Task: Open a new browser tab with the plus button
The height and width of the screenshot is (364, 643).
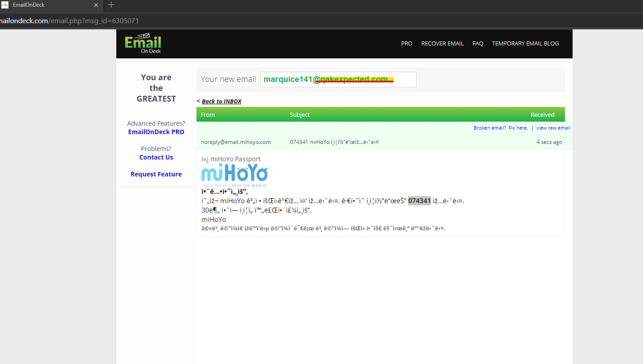Action: 111,5
